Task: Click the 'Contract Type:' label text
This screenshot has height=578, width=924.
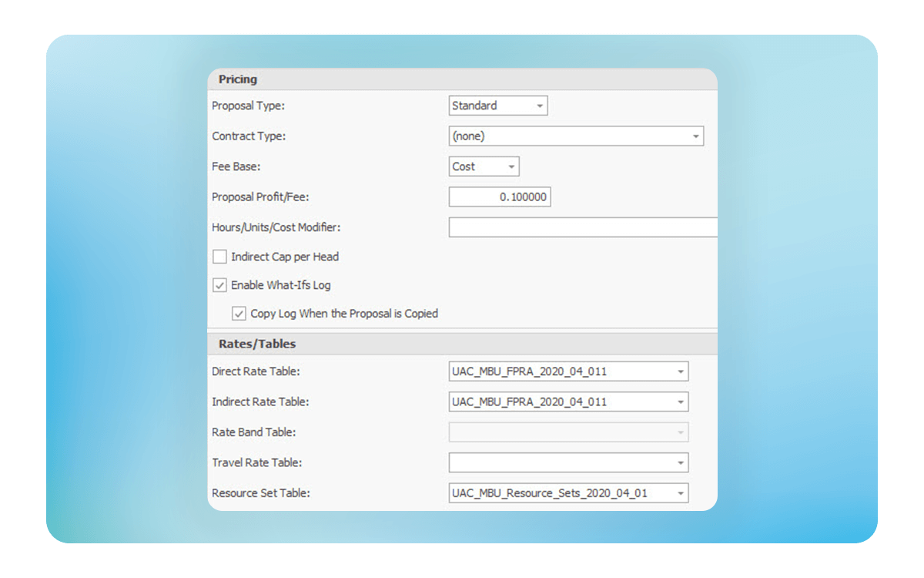Action: pyautogui.click(x=249, y=136)
